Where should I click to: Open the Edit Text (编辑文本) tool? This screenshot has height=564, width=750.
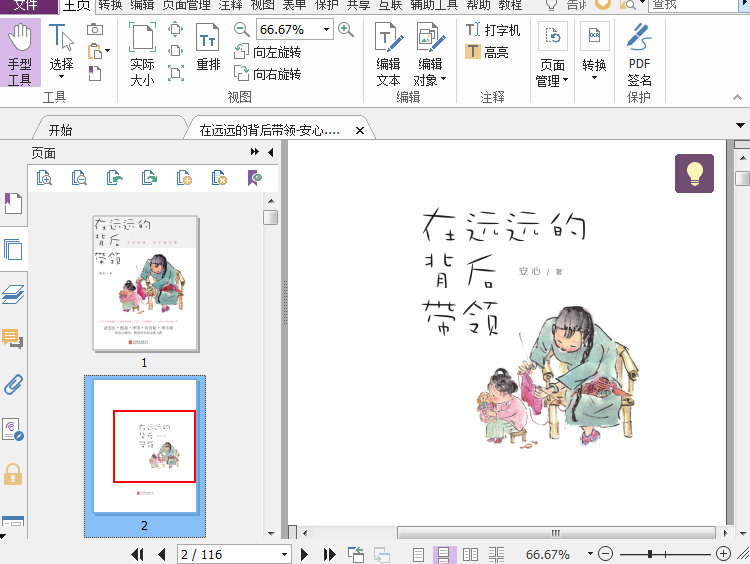tap(388, 54)
